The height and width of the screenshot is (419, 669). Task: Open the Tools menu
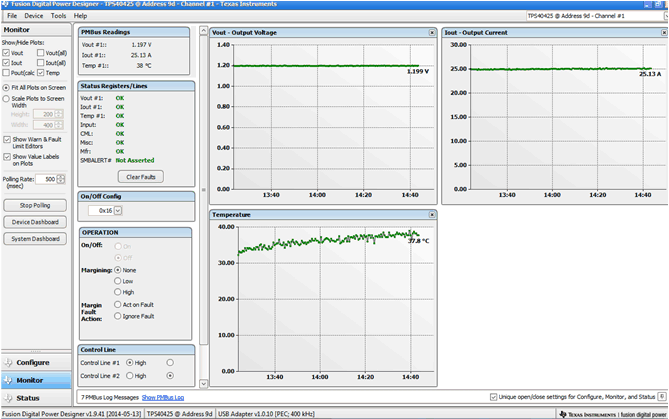pos(58,16)
